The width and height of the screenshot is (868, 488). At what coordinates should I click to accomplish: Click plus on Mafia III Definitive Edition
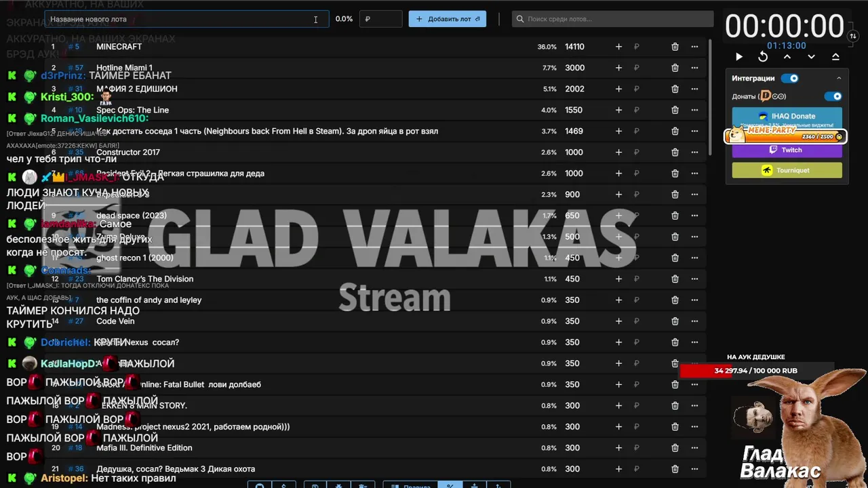[618, 448]
